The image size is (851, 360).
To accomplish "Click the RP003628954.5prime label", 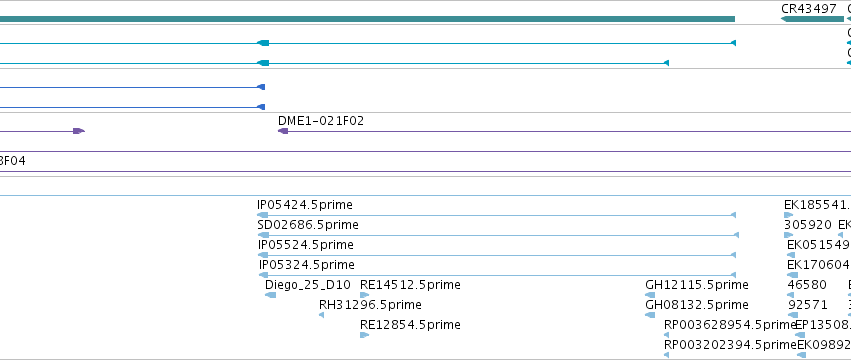I will pyautogui.click(x=729, y=325).
